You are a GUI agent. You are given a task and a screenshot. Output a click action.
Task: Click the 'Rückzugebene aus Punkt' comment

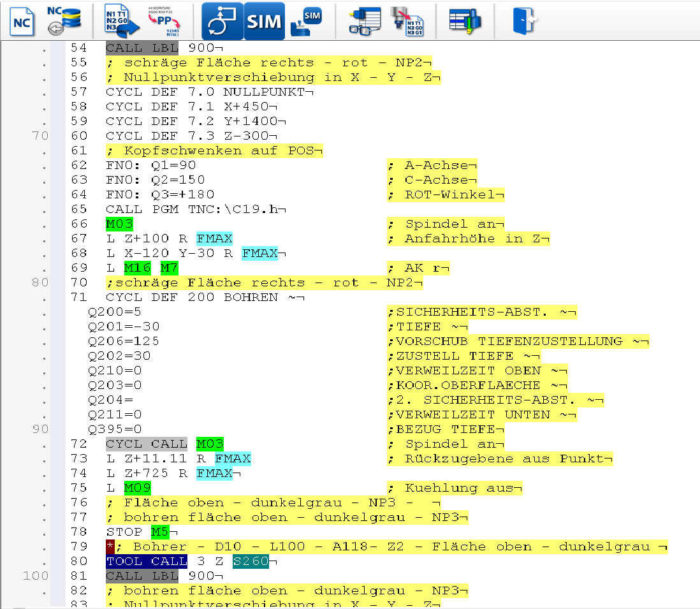pos(500,459)
